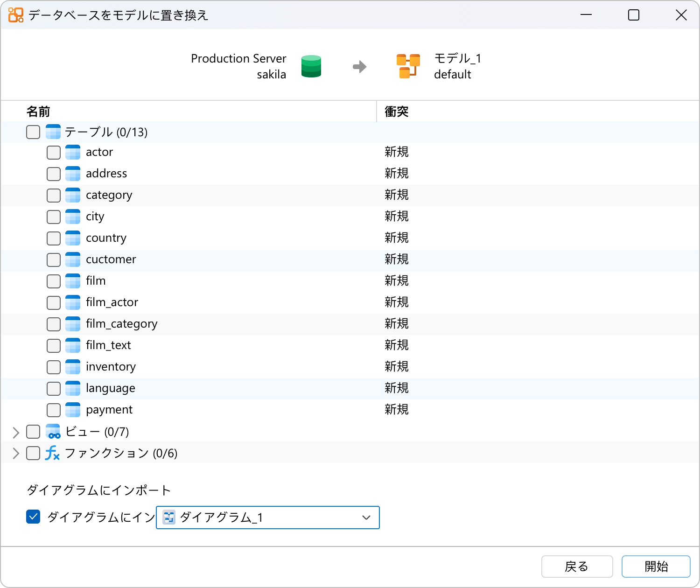Click the green sakila database icon
700x588 pixels.
311,66
